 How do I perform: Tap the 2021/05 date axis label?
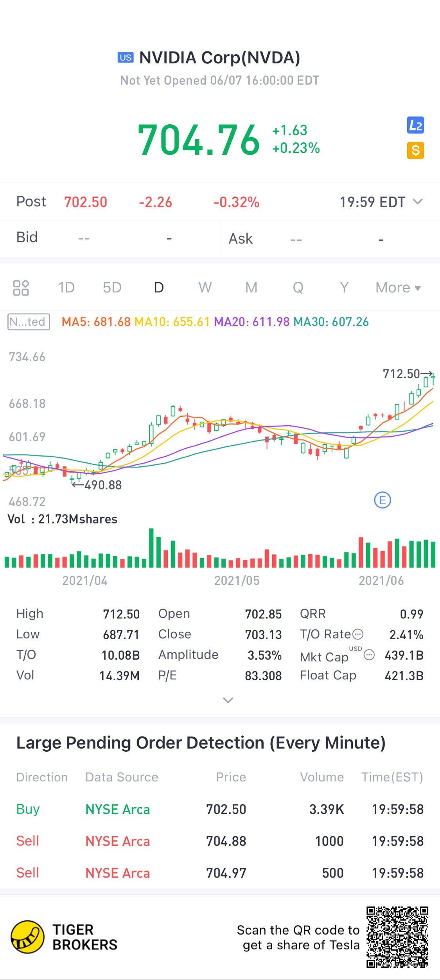click(x=237, y=580)
